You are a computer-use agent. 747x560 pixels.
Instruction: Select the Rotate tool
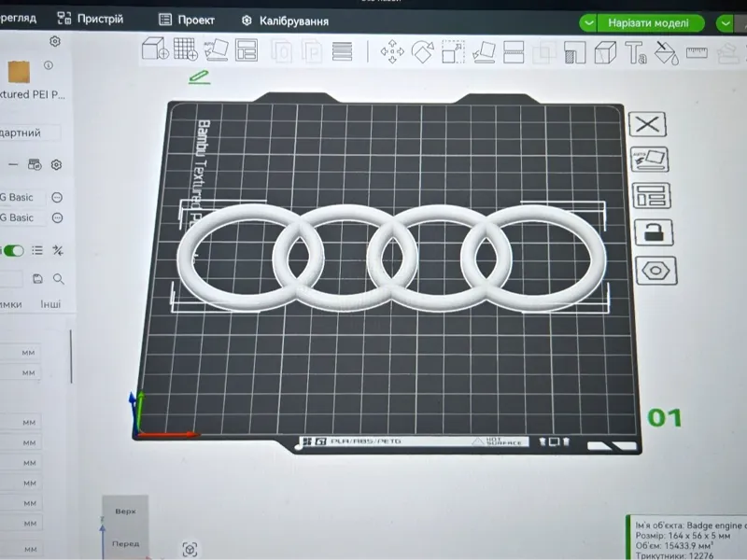click(x=423, y=51)
